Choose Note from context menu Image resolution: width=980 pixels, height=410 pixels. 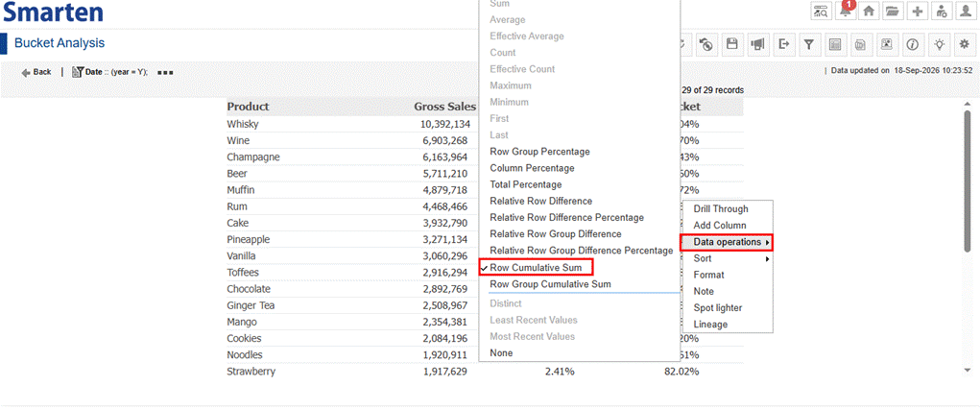point(704,291)
